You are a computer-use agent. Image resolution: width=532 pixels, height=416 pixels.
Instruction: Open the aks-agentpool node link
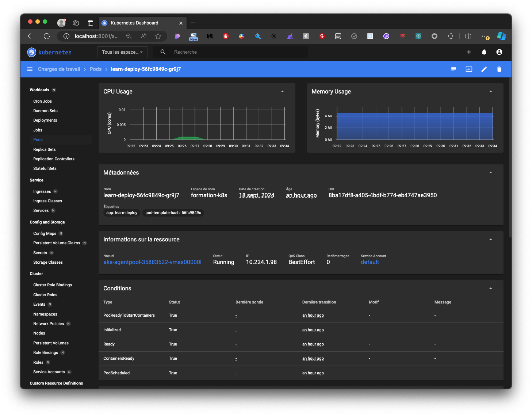[x=152, y=262]
